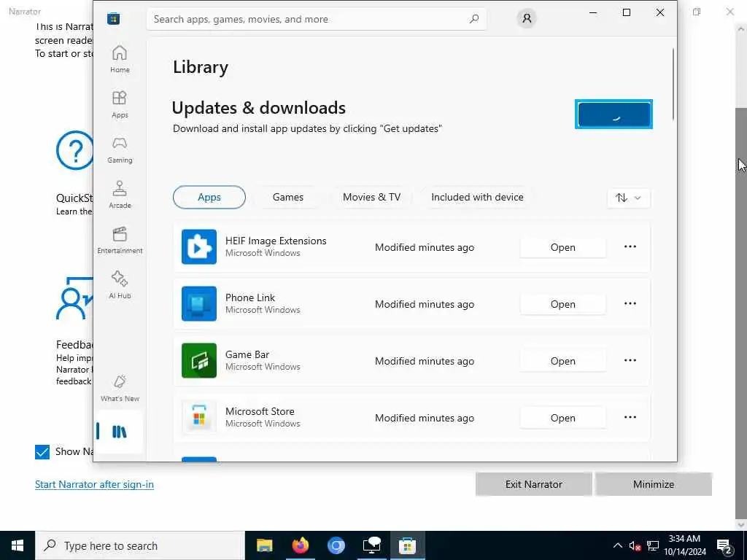The height and width of the screenshot is (560, 747).
Task: Click the Game Bar title text
Action: click(x=247, y=354)
